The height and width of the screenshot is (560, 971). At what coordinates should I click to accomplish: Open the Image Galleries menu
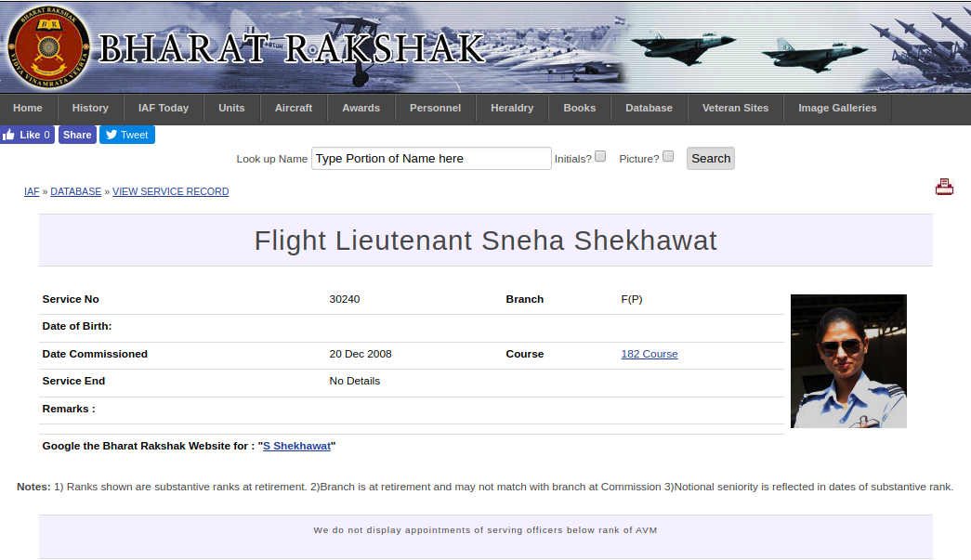[837, 108]
